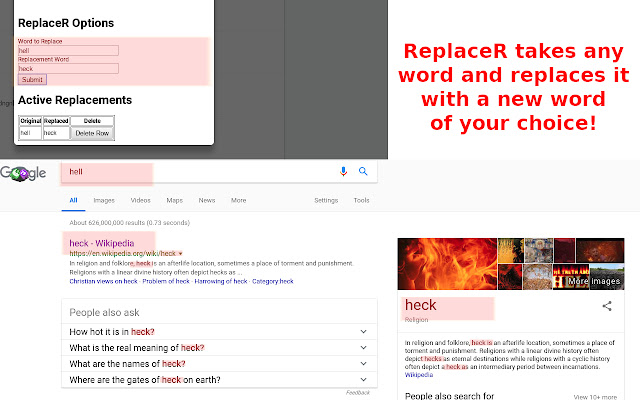This screenshot has width=640, height=400.
Task: Open 'Problem of heck' sublink
Action: pyautogui.click(x=166, y=281)
